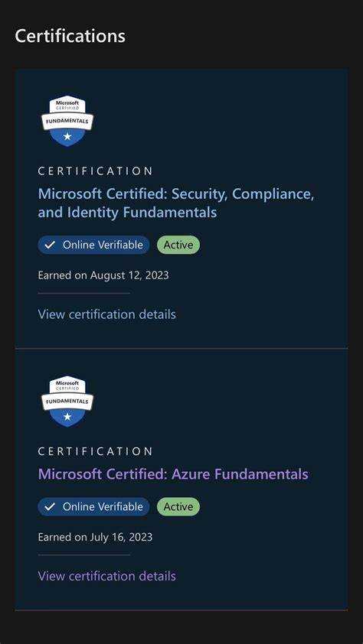This screenshot has width=363, height=644.
Task: Click Online Verifiable badge under Security, Compliance certification
Action: pyautogui.click(x=93, y=245)
